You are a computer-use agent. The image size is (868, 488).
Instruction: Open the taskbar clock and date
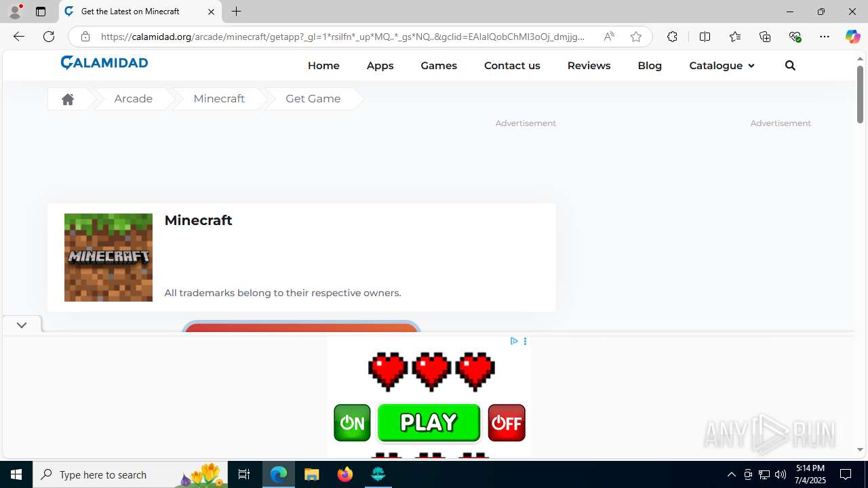pos(810,474)
